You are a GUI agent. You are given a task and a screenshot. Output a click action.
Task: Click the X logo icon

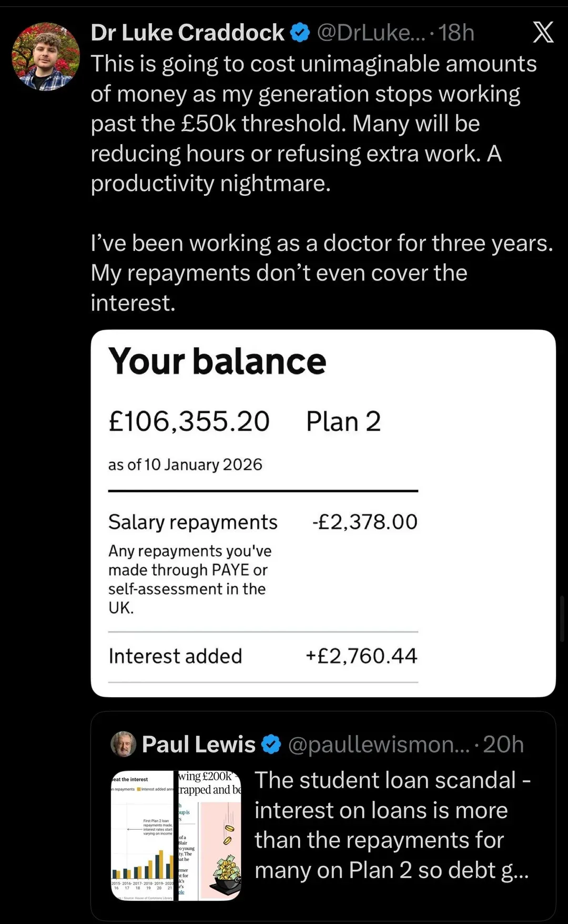543,33
